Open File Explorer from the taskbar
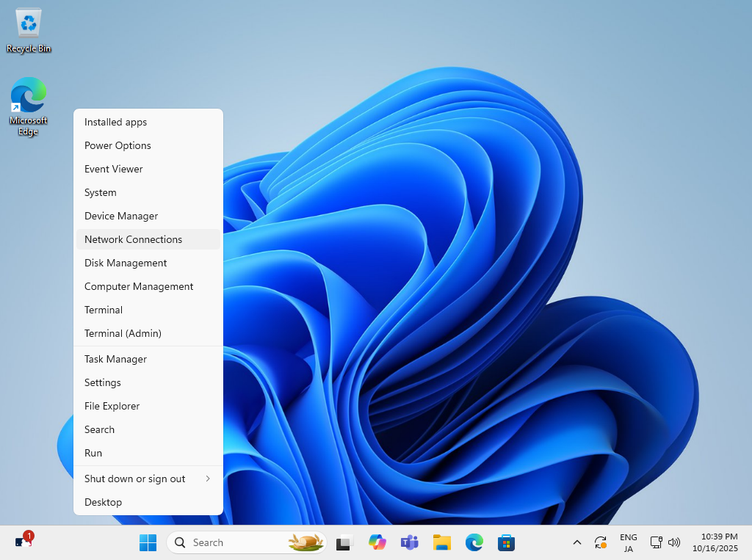Viewport: 752px width, 560px height. click(x=441, y=543)
